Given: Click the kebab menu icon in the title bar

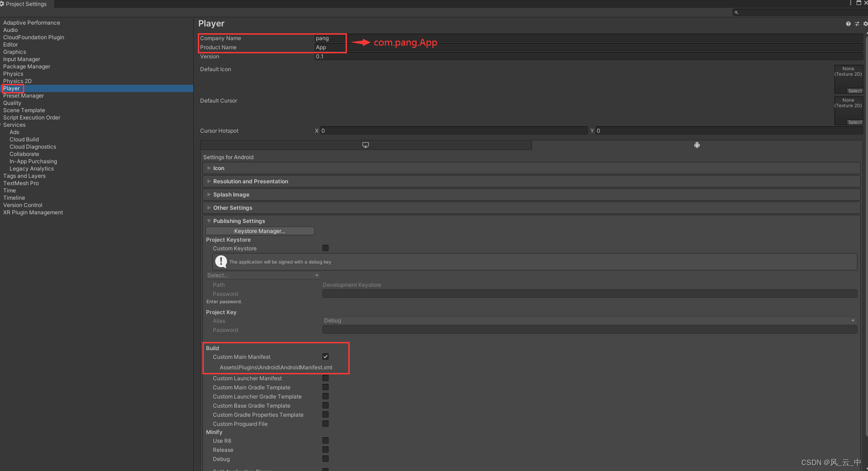Looking at the screenshot, I should click(x=851, y=3).
